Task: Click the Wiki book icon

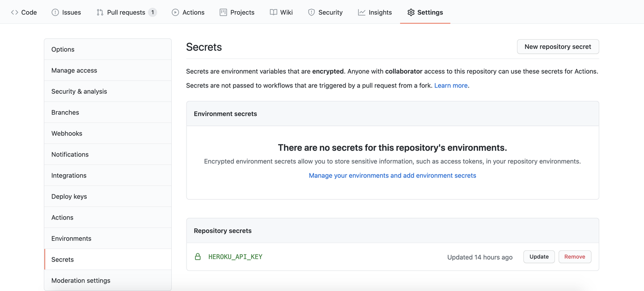Action: point(273,13)
